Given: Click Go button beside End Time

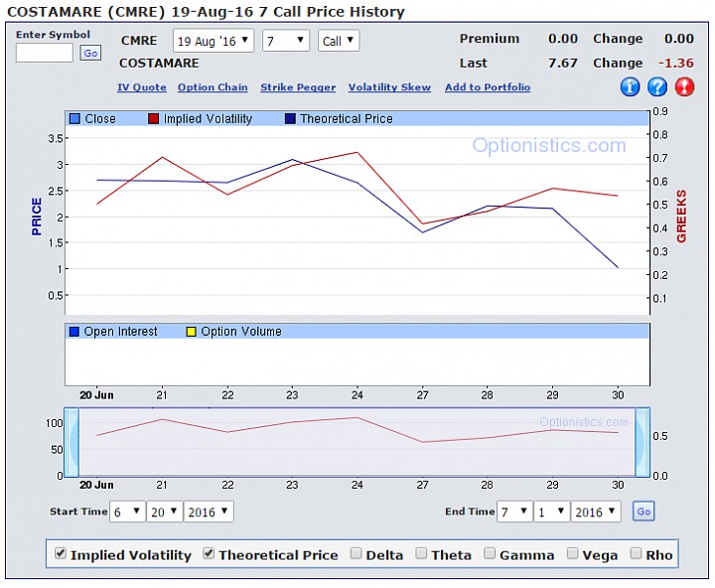Looking at the screenshot, I should [643, 511].
